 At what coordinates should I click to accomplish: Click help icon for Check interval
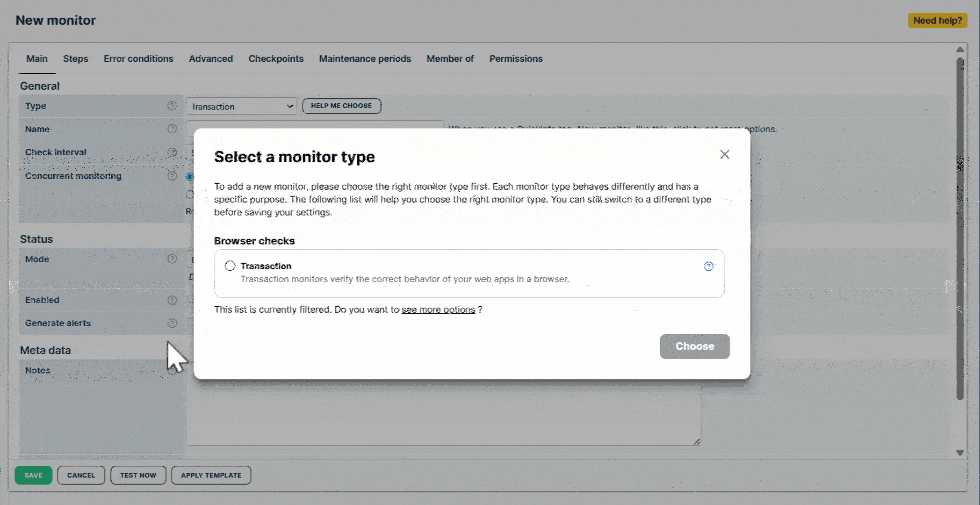(x=172, y=153)
